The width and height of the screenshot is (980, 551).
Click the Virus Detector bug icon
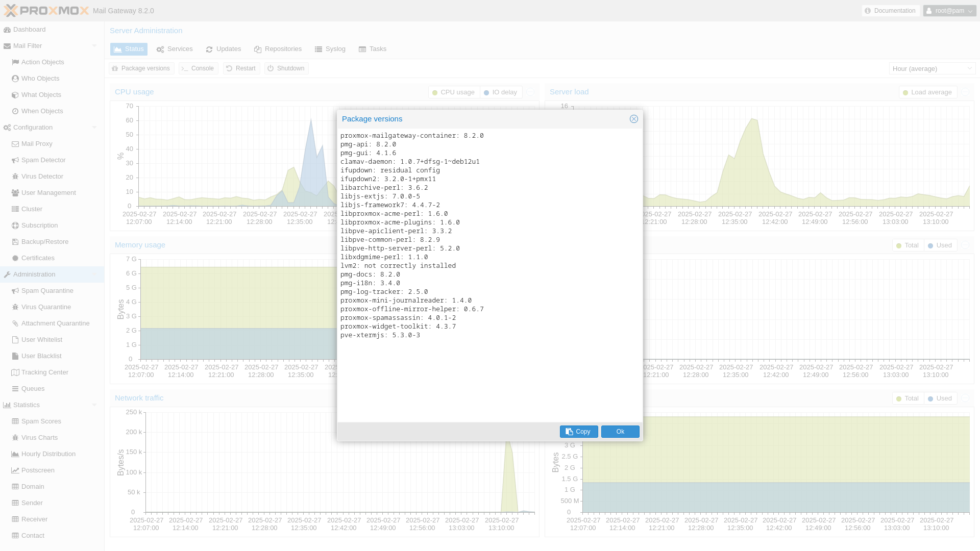point(15,177)
